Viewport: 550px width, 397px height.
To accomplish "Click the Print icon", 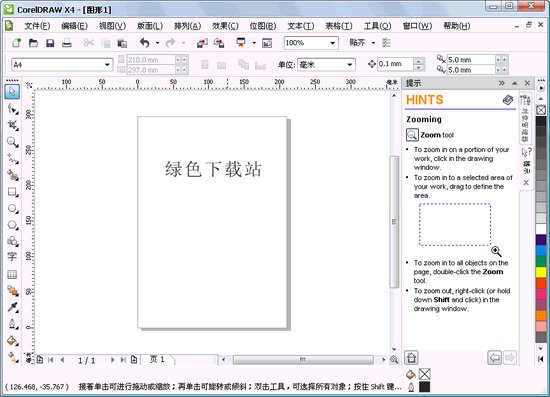I will pos(67,43).
